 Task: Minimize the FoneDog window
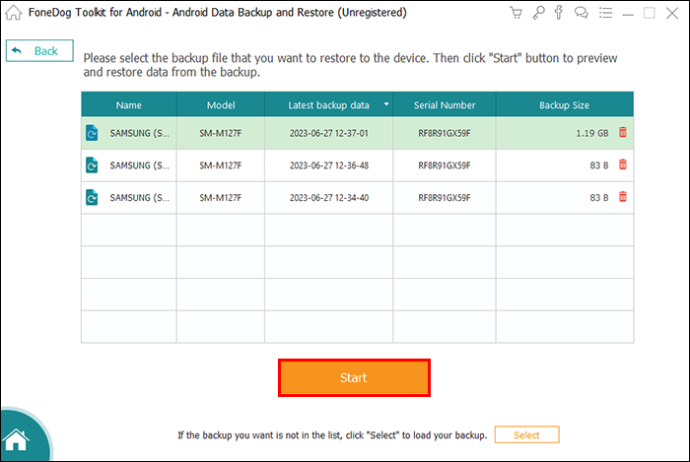[x=628, y=13]
